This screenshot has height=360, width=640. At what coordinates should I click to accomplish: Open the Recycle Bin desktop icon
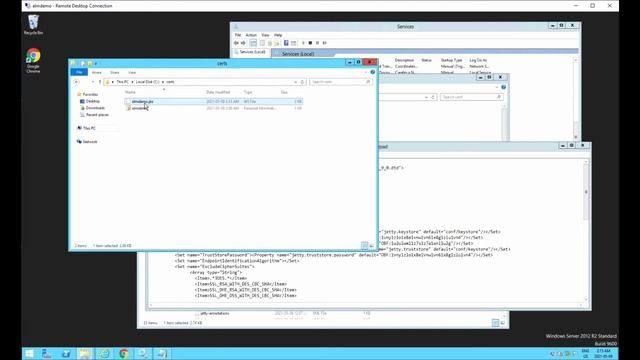[33, 24]
